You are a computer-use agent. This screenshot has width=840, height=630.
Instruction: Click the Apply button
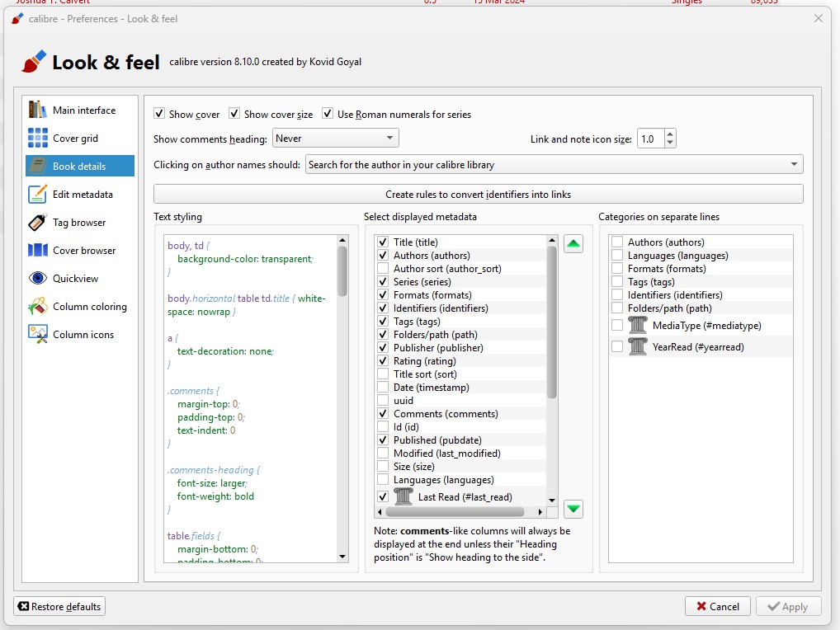coord(788,606)
